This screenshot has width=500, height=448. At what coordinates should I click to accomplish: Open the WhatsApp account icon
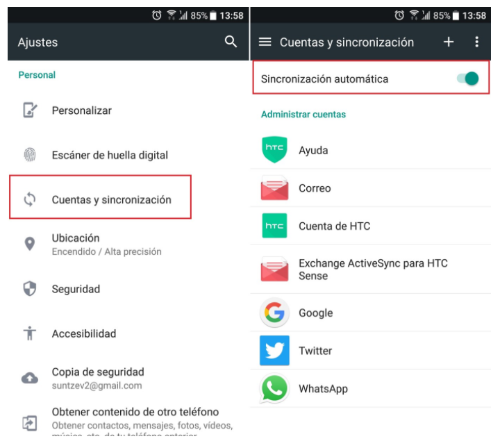click(274, 388)
